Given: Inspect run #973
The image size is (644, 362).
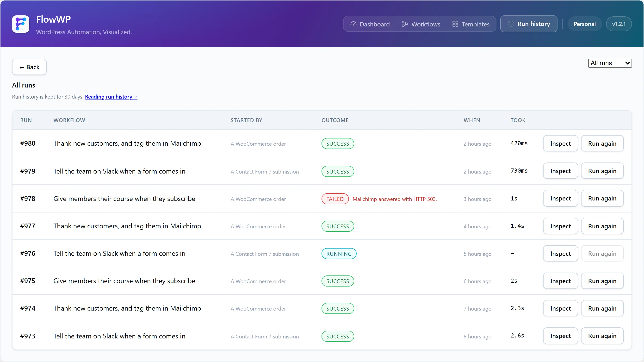Looking at the screenshot, I should coord(560,336).
